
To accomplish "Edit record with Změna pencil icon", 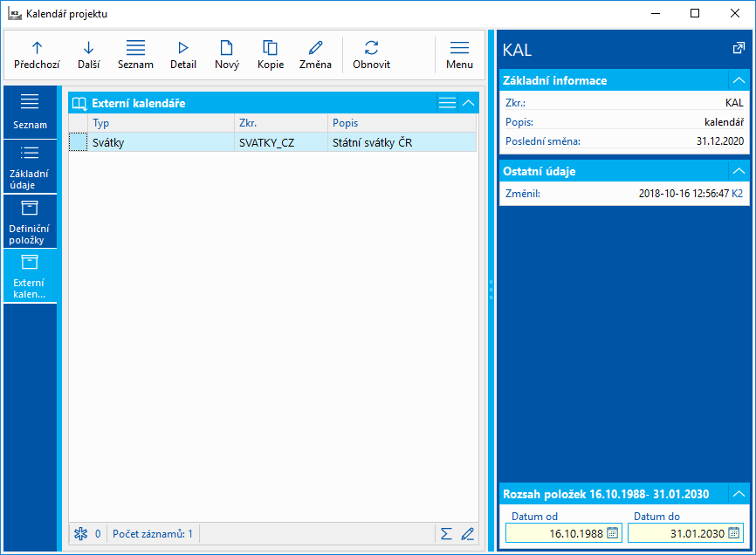I will point(315,55).
